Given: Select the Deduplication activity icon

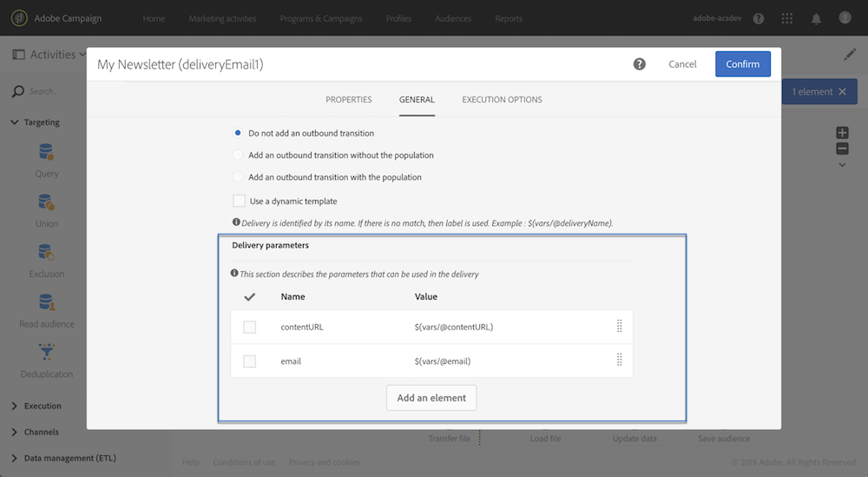Looking at the screenshot, I should point(46,353).
